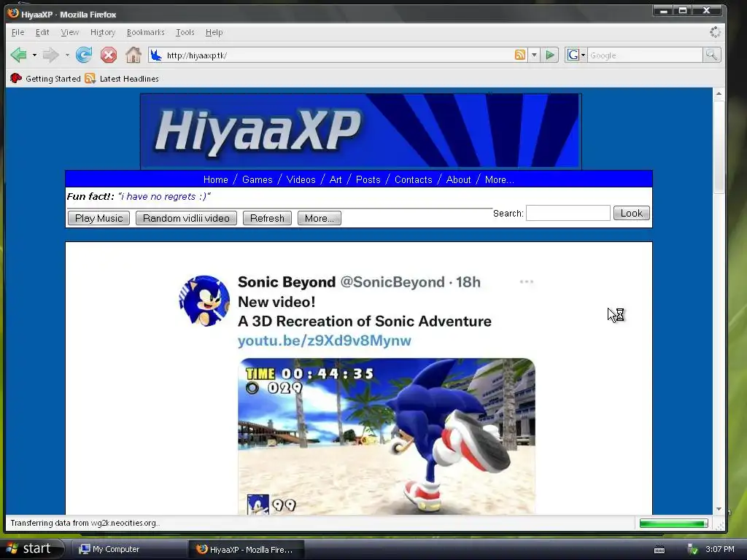747x560 pixels.
Task: Open the Contacts page link
Action: 413,179
